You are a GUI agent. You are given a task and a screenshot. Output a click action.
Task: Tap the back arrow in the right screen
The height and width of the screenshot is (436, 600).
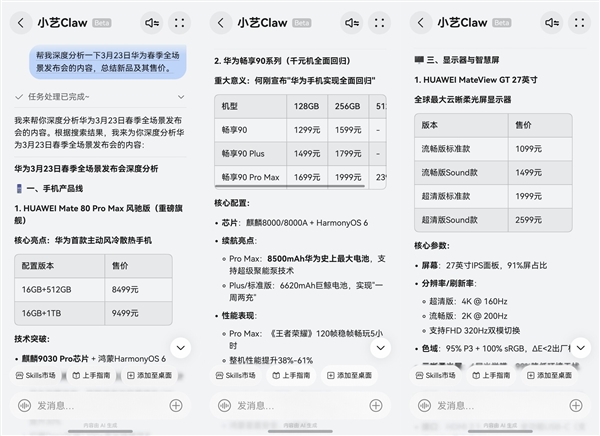(418, 22)
